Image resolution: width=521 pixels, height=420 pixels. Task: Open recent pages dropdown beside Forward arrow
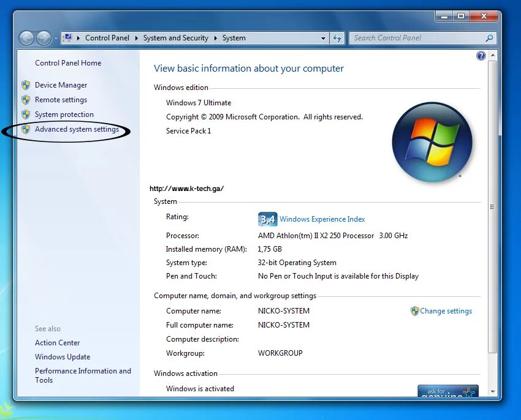coord(56,39)
